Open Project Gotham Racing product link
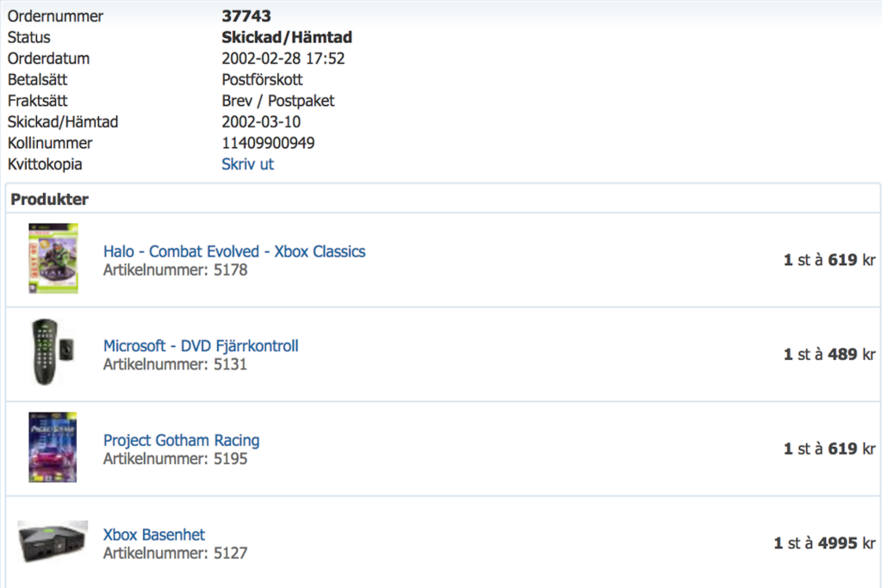Screen dimensions: 882x588 tap(181, 440)
